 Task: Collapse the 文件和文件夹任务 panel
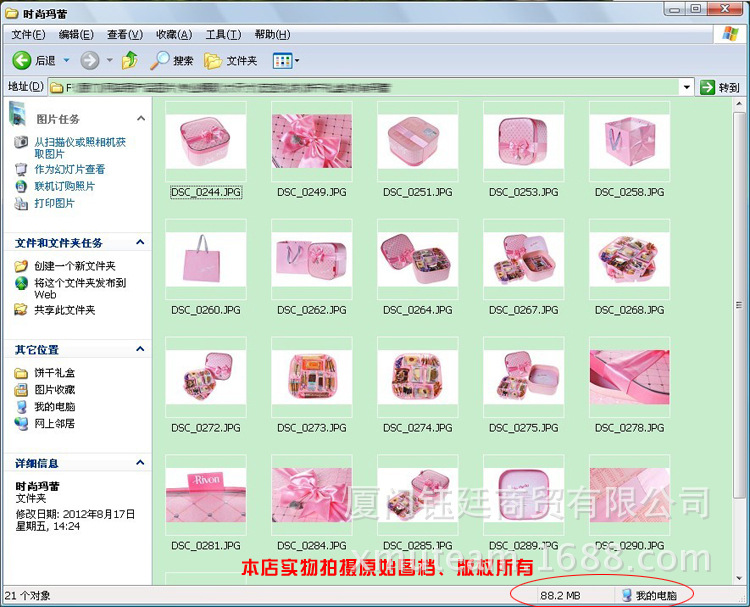140,242
